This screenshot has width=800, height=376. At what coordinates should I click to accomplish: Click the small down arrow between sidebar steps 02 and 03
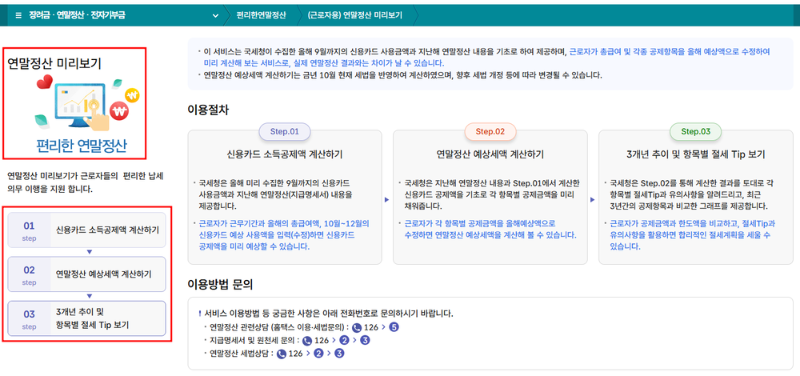coord(89,296)
